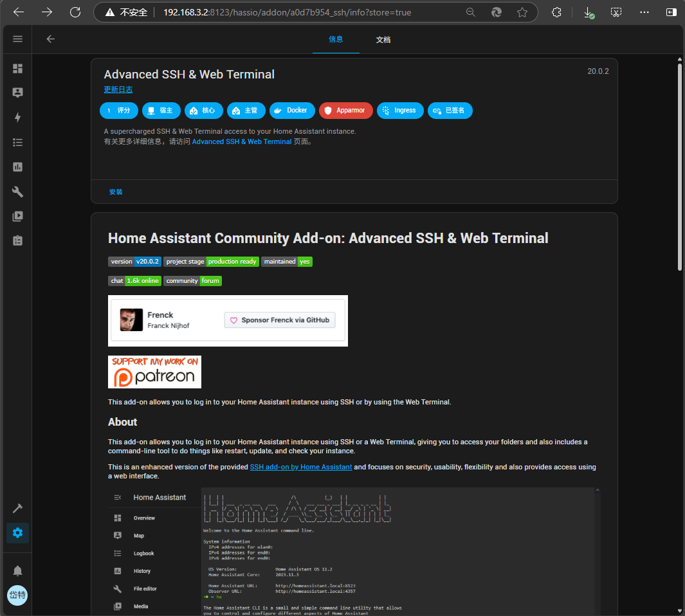Open the History chart icon in sidebar
The width and height of the screenshot is (685, 616).
(x=17, y=167)
